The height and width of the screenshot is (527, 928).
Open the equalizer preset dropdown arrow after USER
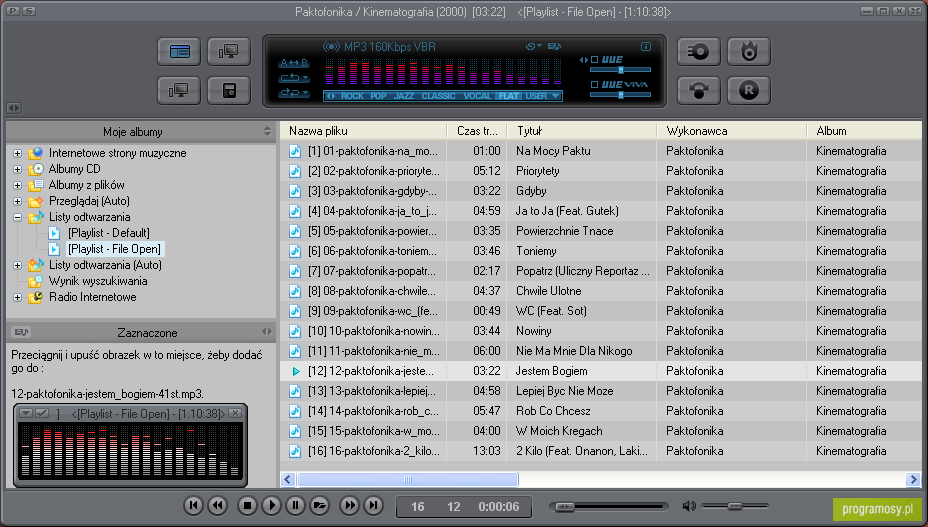(555, 96)
